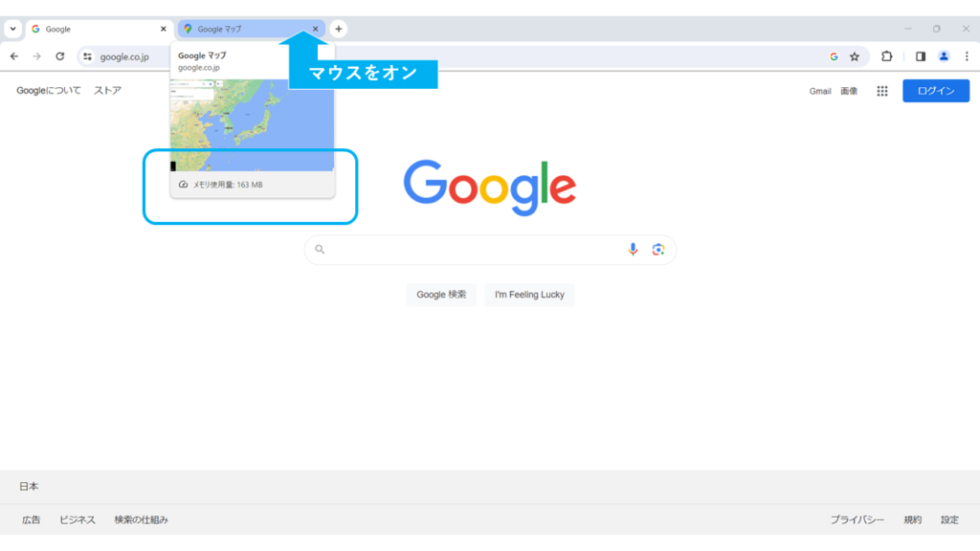The image size is (980, 551).
Task: Click the I'm Feeling Lucky button
Action: (529, 295)
